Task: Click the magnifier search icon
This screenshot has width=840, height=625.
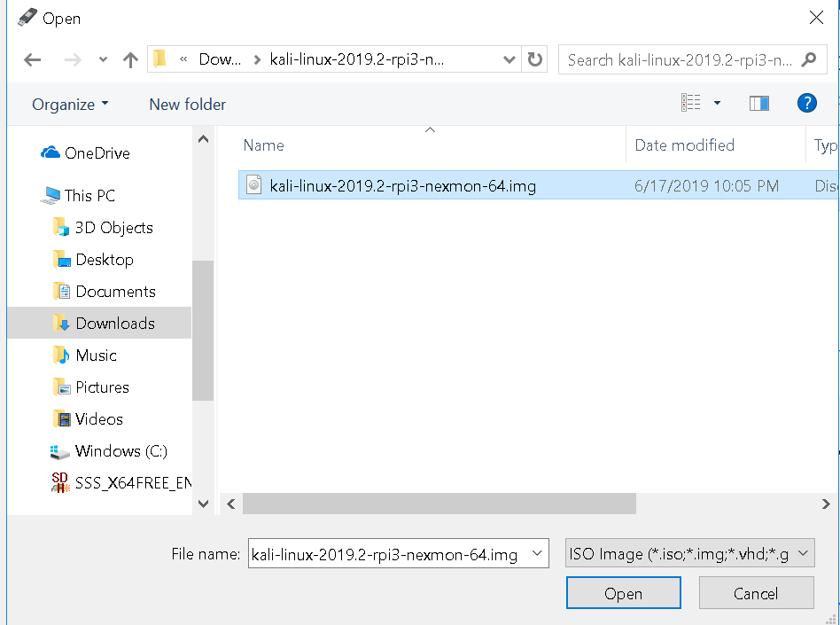Action: 809,59
